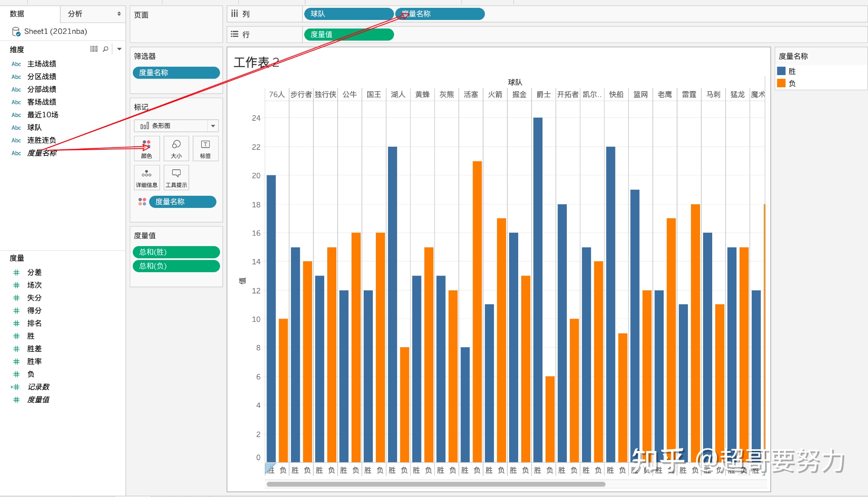Select the 失分 measure

click(34, 297)
